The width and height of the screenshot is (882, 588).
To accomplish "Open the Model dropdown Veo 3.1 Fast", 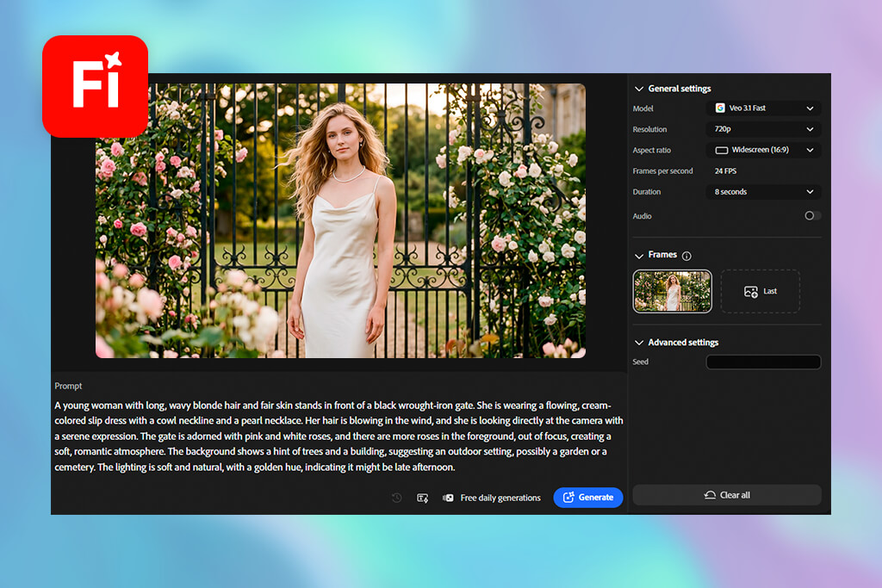I will [763, 108].
